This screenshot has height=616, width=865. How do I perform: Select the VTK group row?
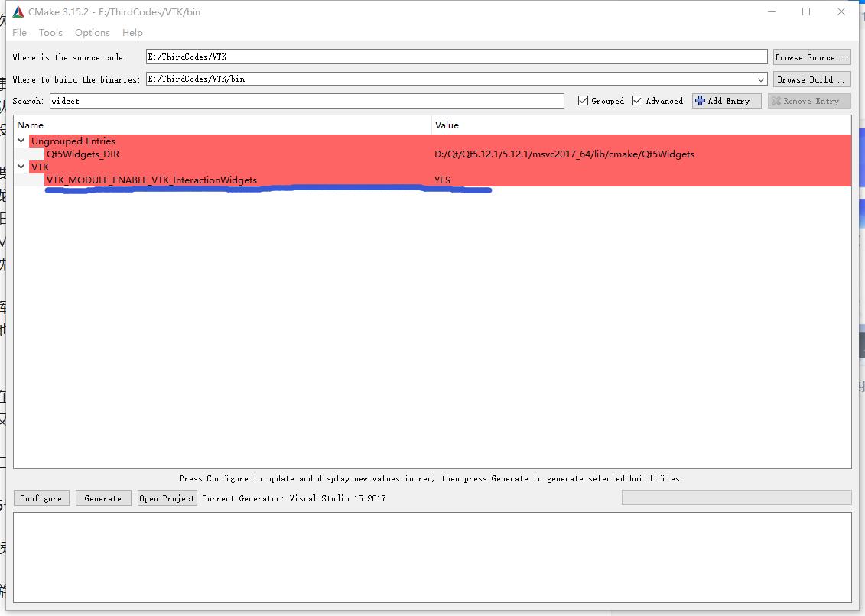point(440,167)
